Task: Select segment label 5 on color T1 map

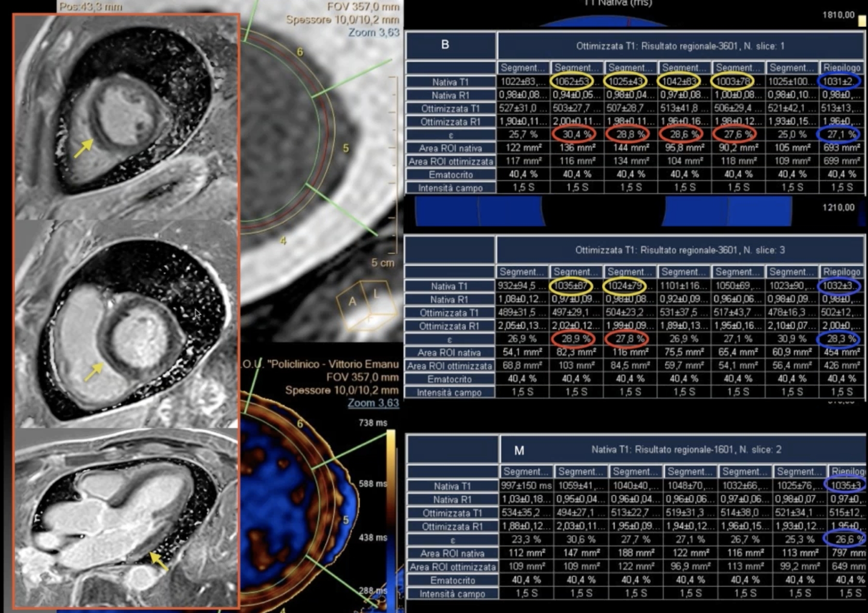Action: point(346,520)
